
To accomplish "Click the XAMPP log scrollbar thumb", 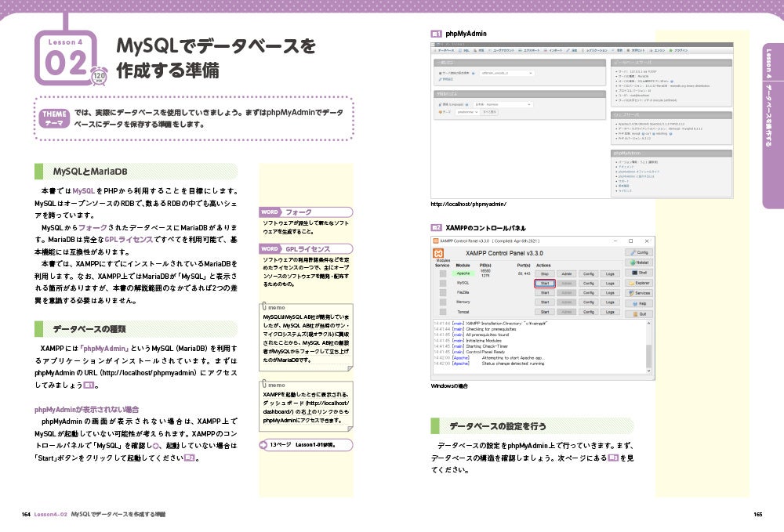I will click(649, 356).
